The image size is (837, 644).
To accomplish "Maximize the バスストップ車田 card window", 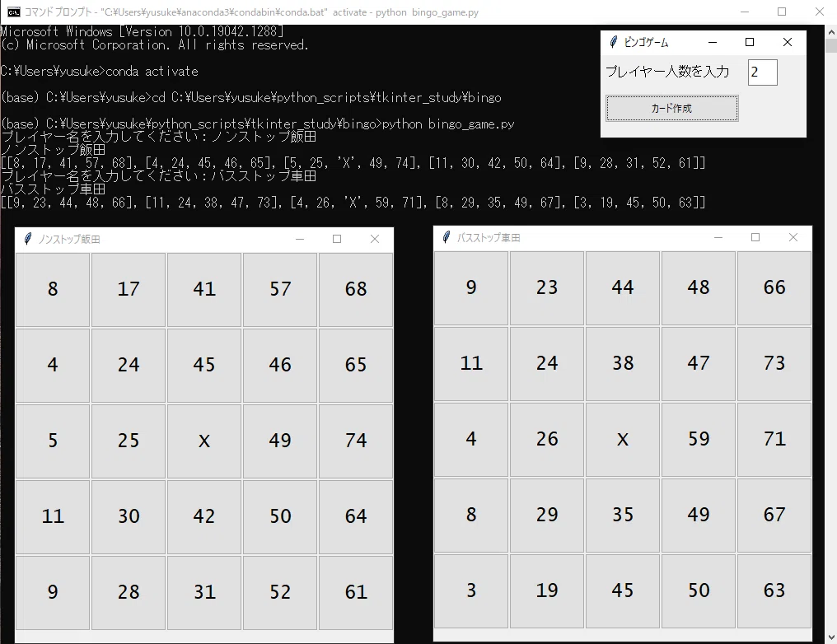I will tap(755, 237).
